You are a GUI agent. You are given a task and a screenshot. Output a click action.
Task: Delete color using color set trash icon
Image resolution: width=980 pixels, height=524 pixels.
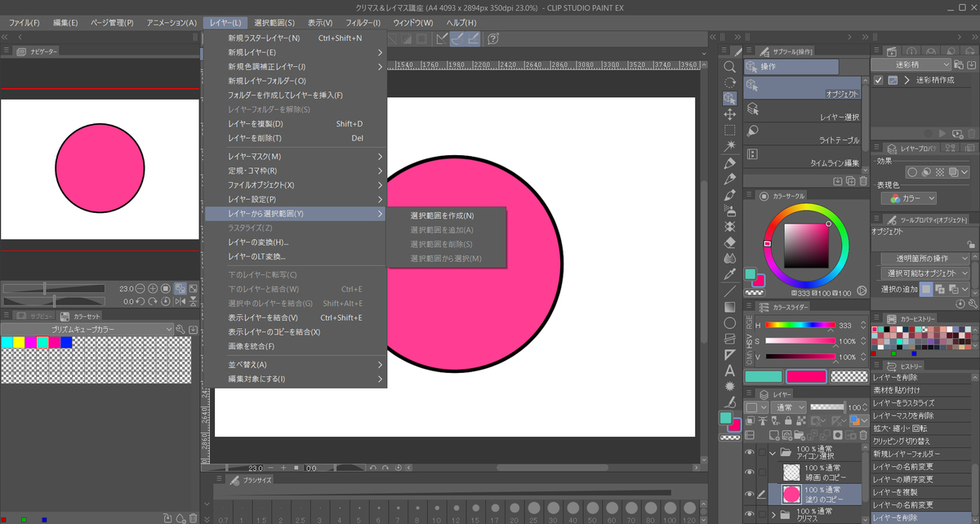pos(193,517)
